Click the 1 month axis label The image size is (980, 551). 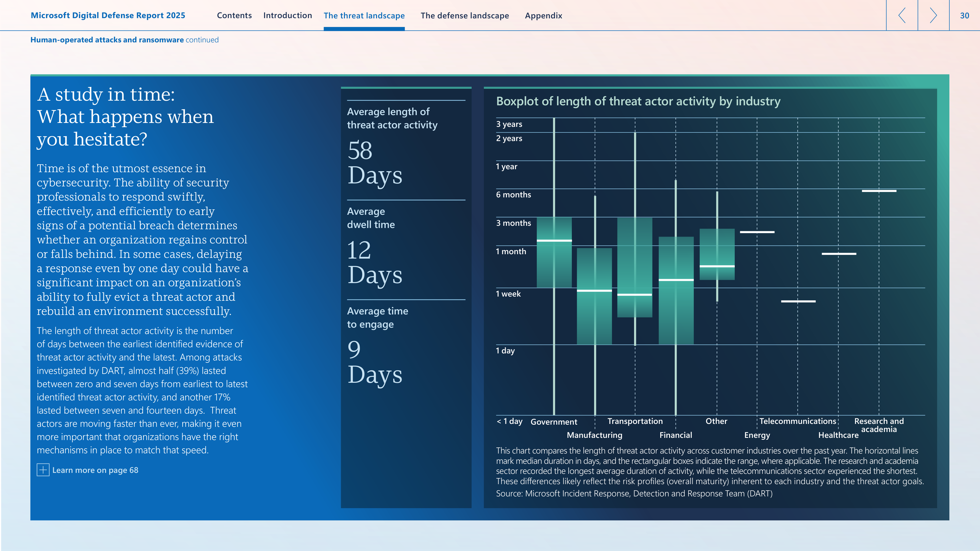point(511,251)
